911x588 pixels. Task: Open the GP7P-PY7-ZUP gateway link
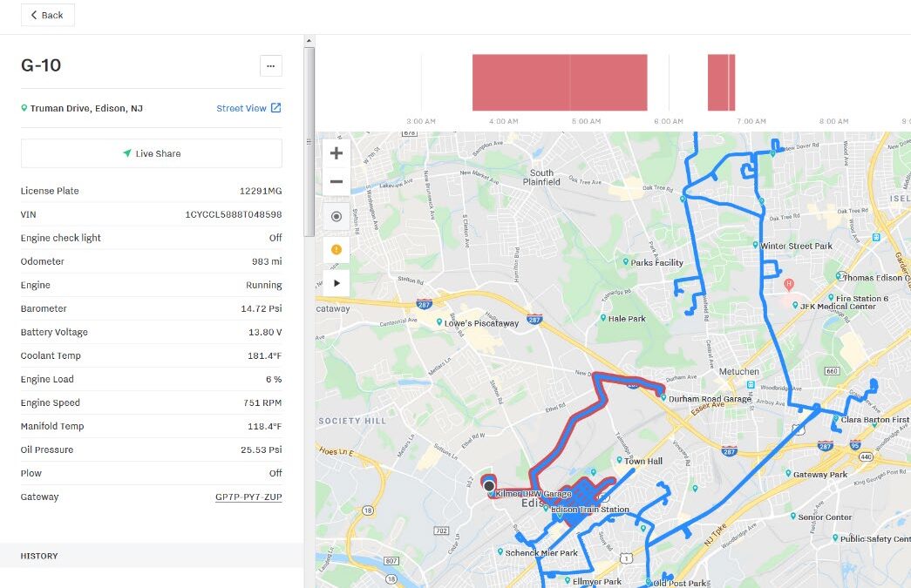pos(248,497)
